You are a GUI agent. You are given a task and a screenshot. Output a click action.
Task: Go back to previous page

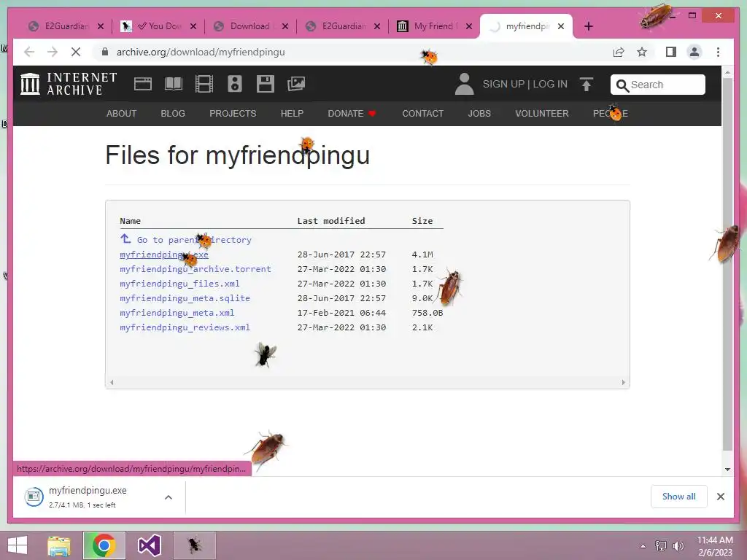(29, 52)
